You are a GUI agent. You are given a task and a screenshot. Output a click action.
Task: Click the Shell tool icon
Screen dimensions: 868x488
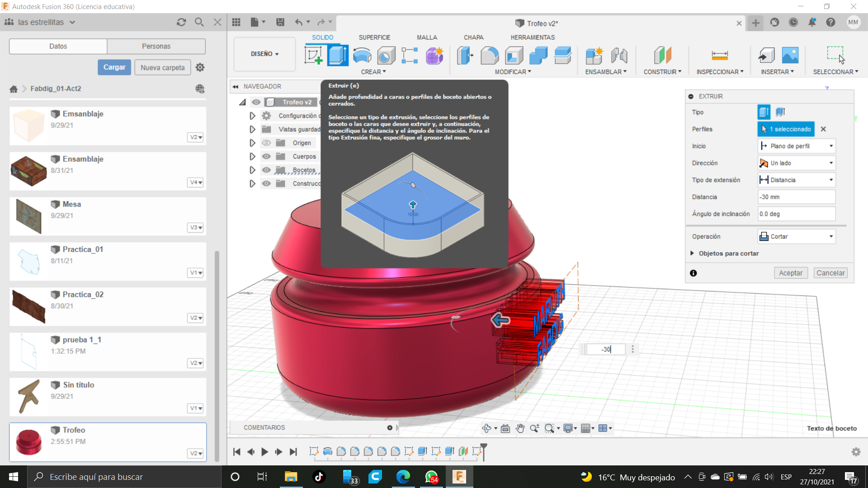click(x=514, y=55)
